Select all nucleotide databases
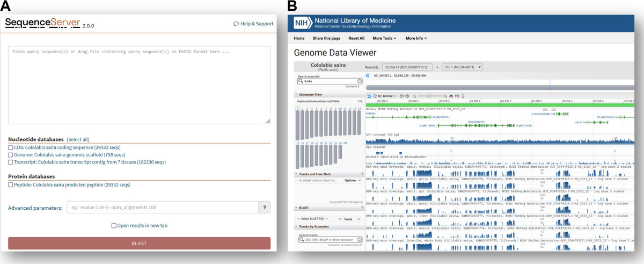 [x=78, y=139]
